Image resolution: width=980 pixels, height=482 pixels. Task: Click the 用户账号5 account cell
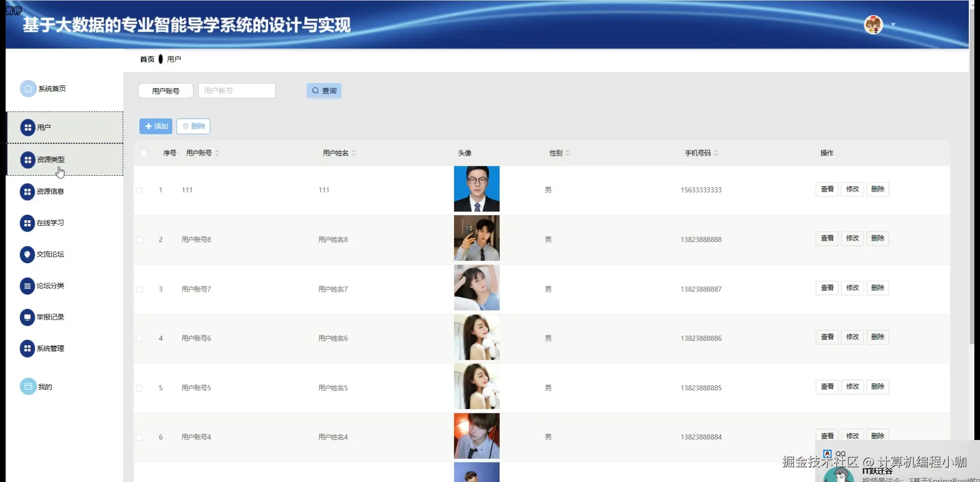(x=196, y=388)
